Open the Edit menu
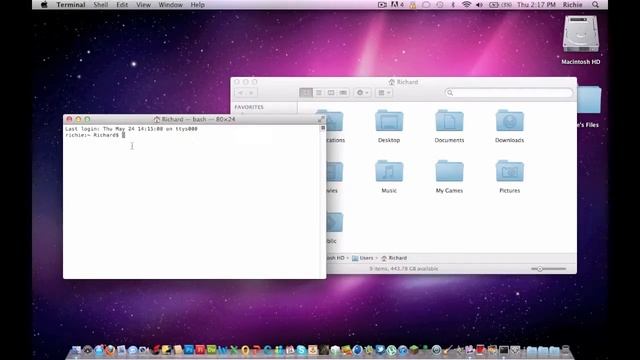The image size is (640, 360). (x=122, y=4)
